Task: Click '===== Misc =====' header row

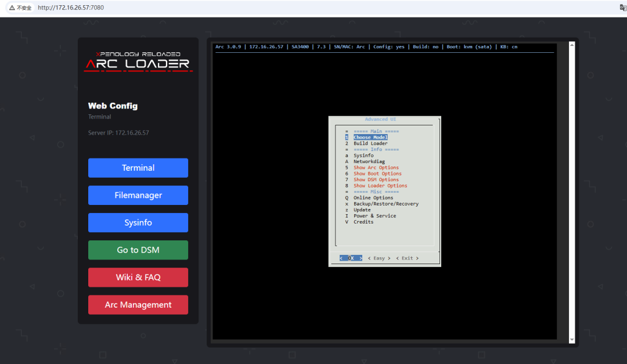Action: pyautogui.click(x=376, y=192)
